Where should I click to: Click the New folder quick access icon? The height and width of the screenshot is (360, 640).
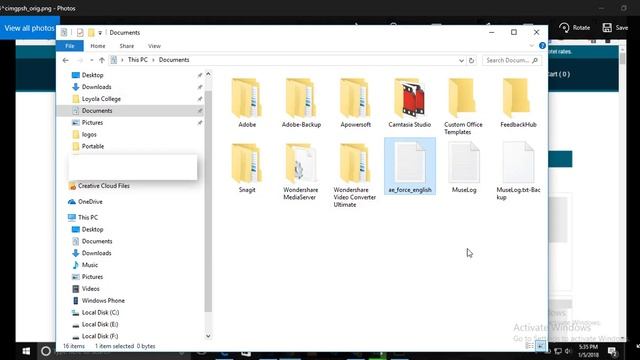coord(91,32)
